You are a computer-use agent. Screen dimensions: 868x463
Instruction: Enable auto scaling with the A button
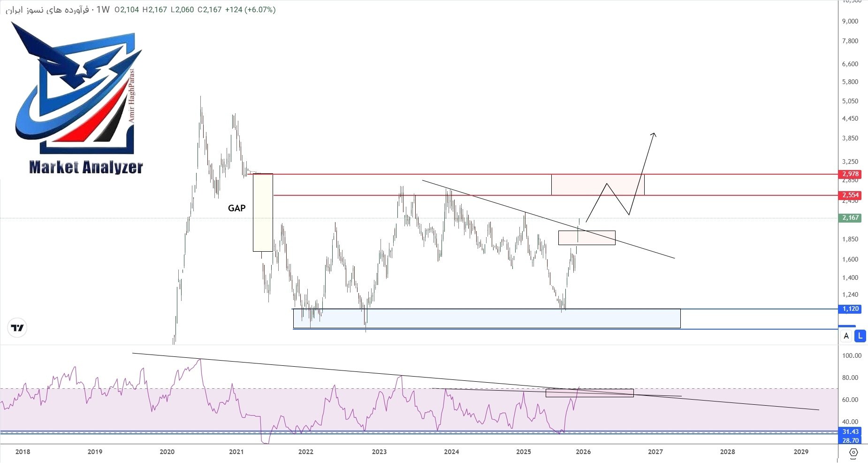tap(846, 336)
